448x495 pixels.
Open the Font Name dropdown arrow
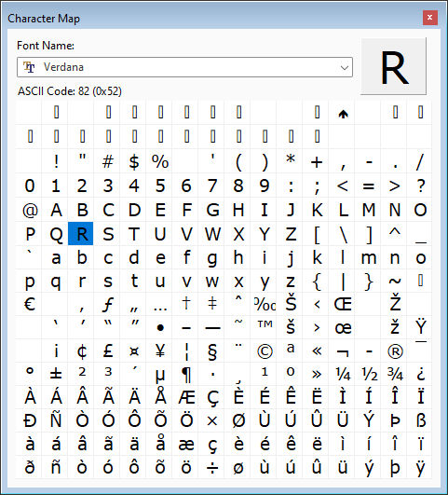345,67
